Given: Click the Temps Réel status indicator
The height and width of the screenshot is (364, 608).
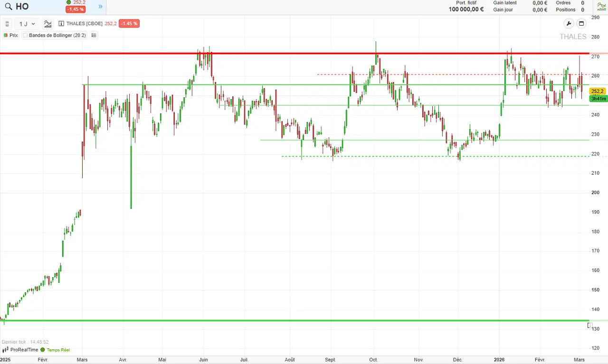Looking at the screenshot, I should pos(55,350).
